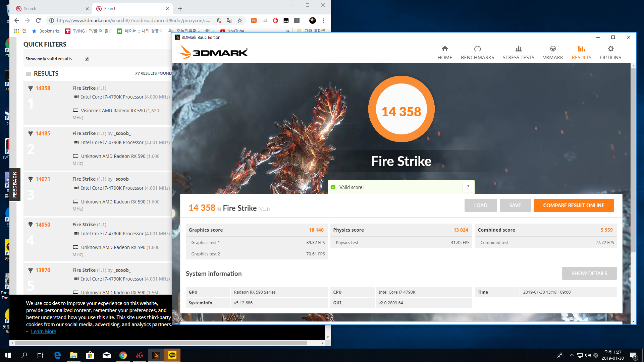Open a new browser tab
Image resolution: width=644 pixels, height=362 pixels.
point(180,9)
